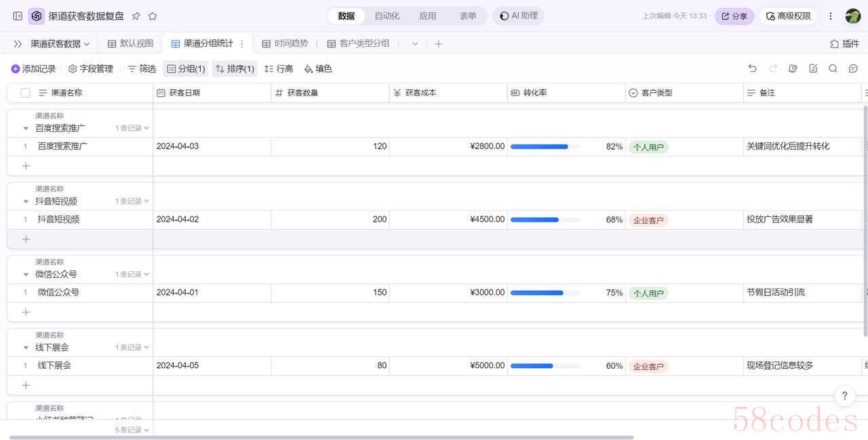Open the 插件 plugins panel
The image size is (868, 440).
click(844, 43)
